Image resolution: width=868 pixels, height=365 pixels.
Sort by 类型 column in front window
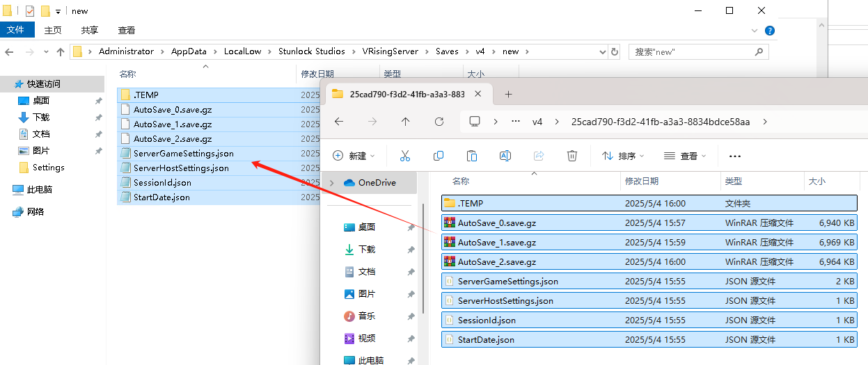pos(733,181)
